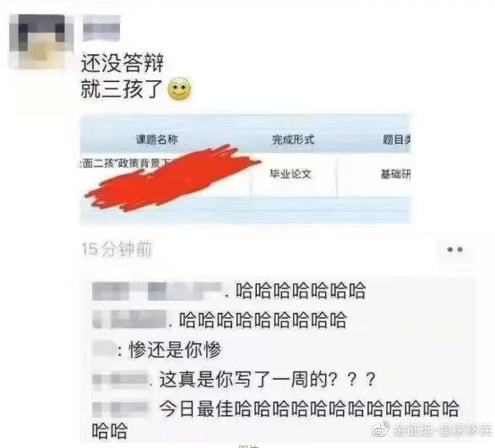
Task: Tap the 15分钟前 timestamp
Action: (x=117, y=249)
